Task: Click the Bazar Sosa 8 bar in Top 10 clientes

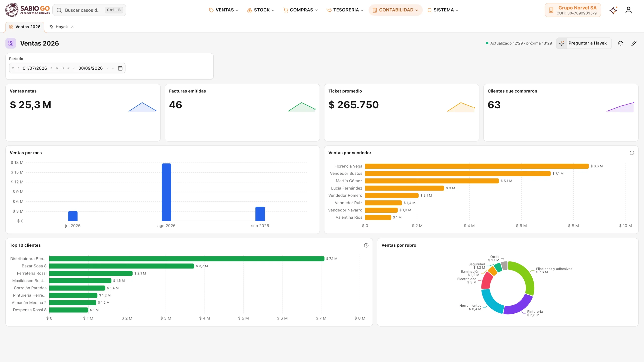Action: tap(122, 266)
